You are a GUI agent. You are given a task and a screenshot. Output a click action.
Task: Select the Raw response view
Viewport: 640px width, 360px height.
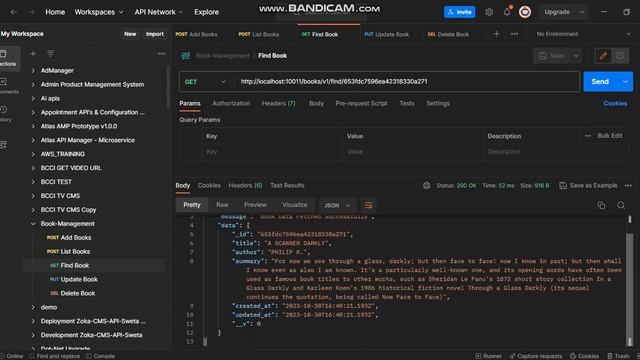point(222,205)
